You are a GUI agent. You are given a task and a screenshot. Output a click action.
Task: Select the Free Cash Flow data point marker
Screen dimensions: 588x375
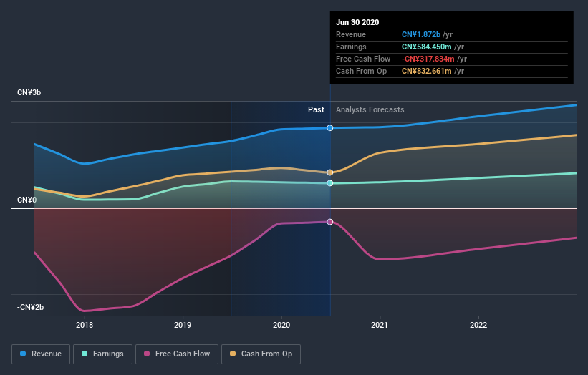coord(330,222)
